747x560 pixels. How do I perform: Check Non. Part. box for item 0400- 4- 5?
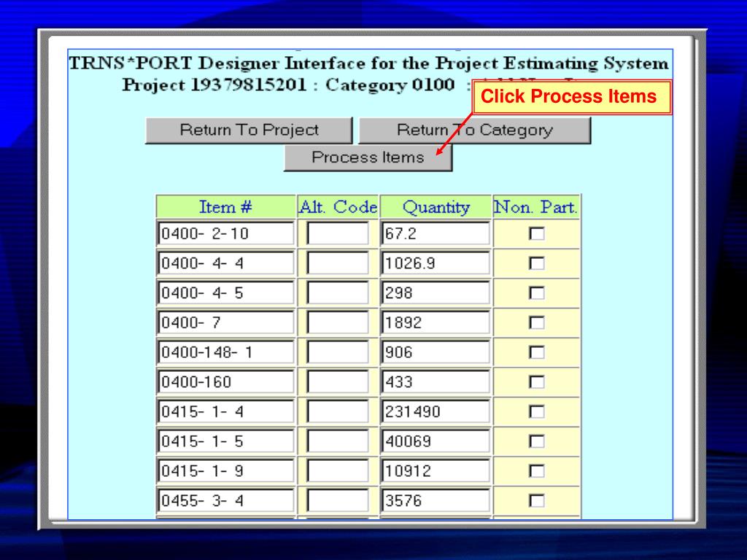tap(536, 293)
